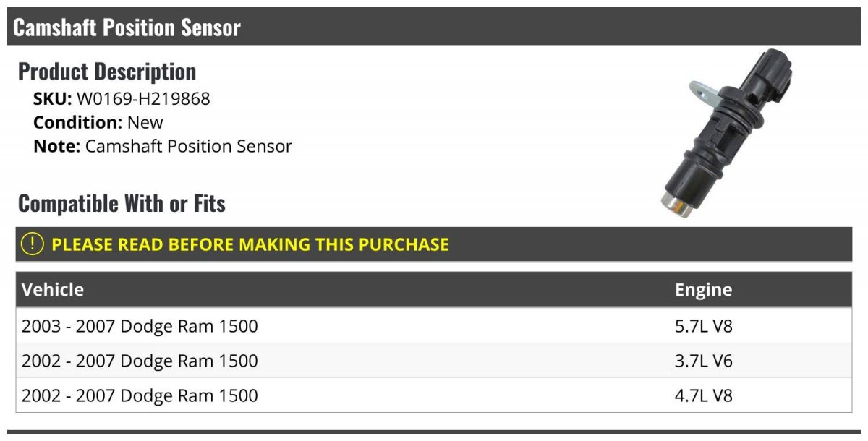Select the SKU W0169-H219868 text

click(122, 99)
